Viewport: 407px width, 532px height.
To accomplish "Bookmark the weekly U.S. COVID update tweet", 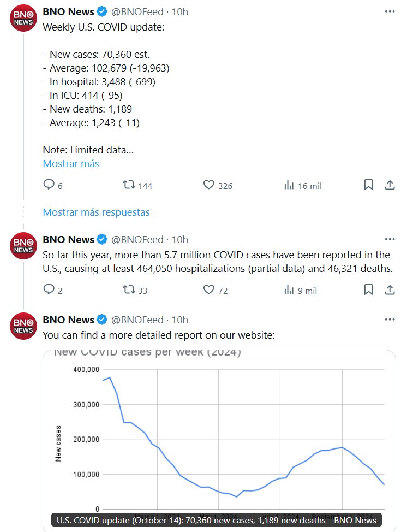I will click(369, 185).
